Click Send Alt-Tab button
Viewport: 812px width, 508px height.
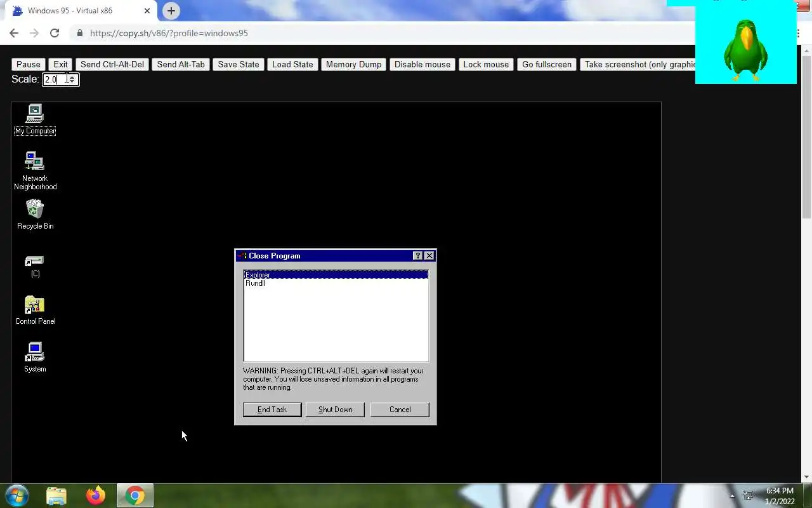coord(181,64)
